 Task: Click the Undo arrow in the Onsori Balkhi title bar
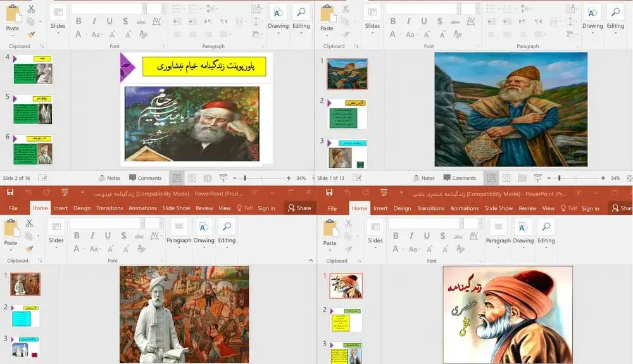click(x=347, y=192)
